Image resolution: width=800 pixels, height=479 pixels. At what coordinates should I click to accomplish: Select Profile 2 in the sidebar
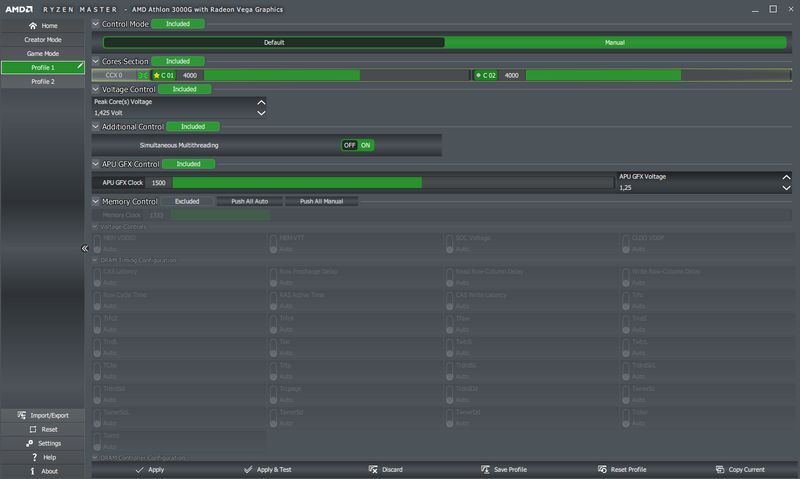(x=43, y=81)
